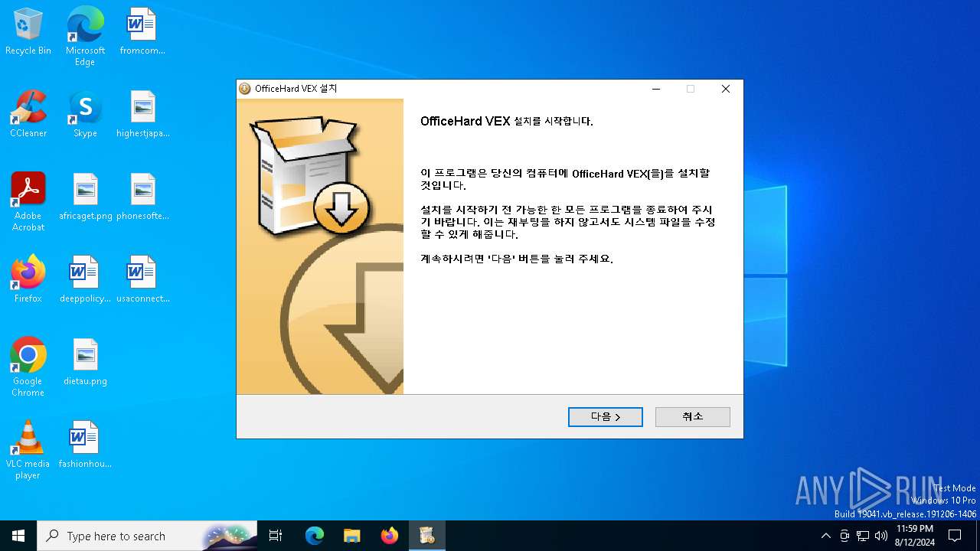This screenshot has height=551, width=980.
Task: Select the Firefox desktop shortcut
Action: 28,280
